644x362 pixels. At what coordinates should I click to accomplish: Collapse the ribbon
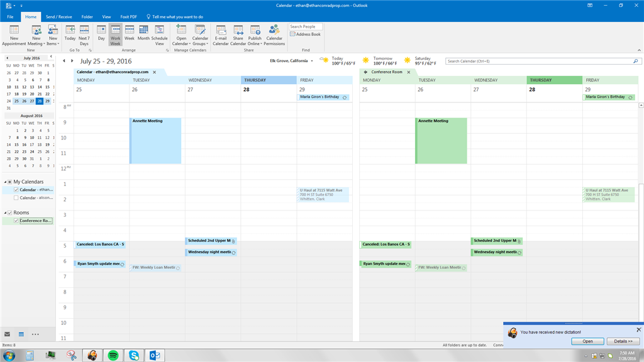click(639, 50)
